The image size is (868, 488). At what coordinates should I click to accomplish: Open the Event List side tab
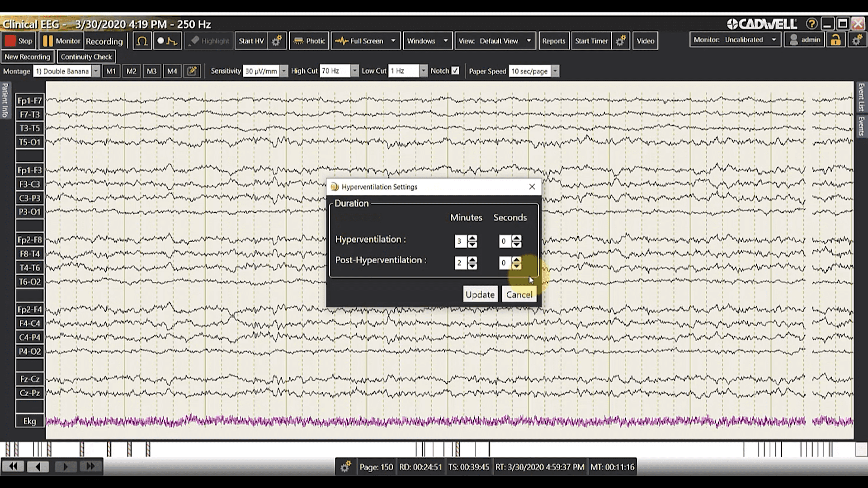[861, 97]
